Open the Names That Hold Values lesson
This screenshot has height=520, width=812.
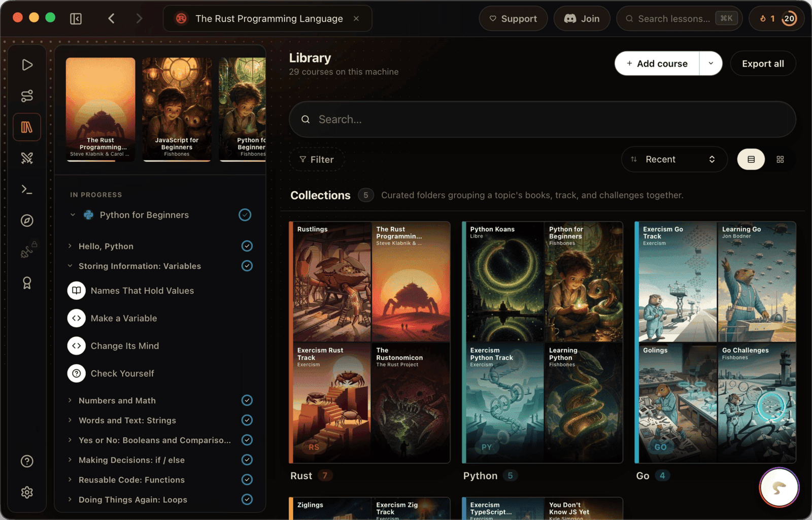point(160,291)
